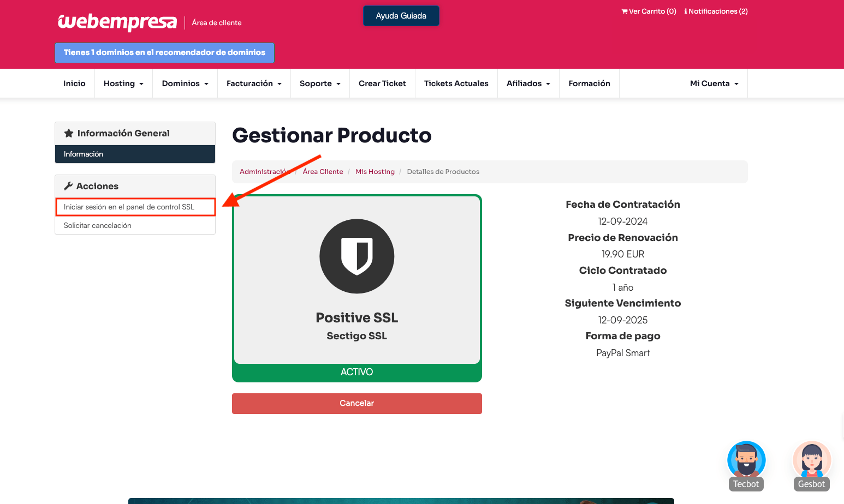Click the Siguiente Vencimiento label

(623, 303)
